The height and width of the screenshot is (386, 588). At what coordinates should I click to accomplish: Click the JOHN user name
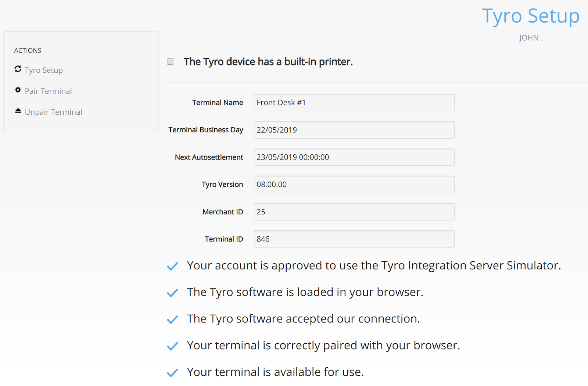[x=531, y=38]
